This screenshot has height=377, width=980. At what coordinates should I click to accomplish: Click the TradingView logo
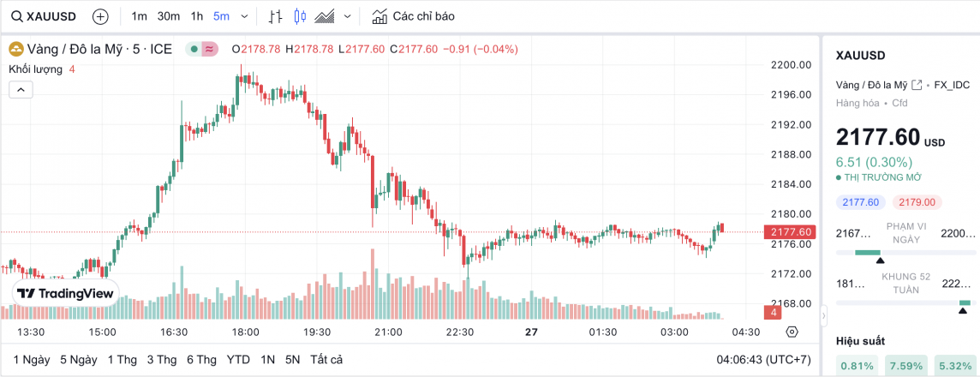pyautogui.click(x=65, y=293)
